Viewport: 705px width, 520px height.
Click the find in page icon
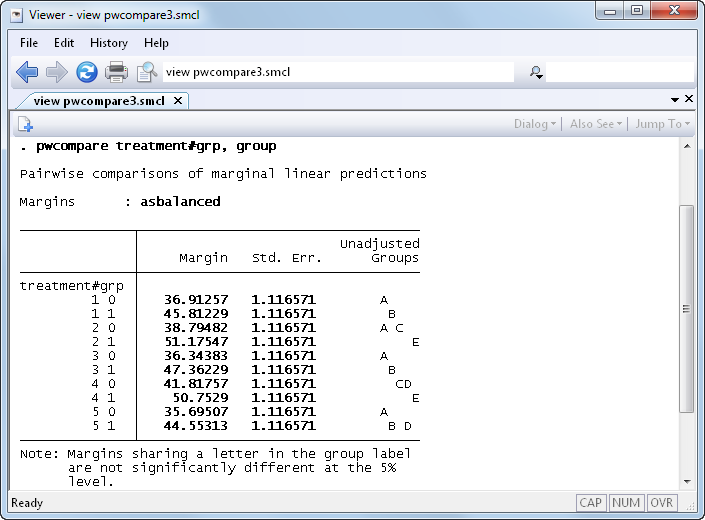pyautogui.click(x=147, y=72)
